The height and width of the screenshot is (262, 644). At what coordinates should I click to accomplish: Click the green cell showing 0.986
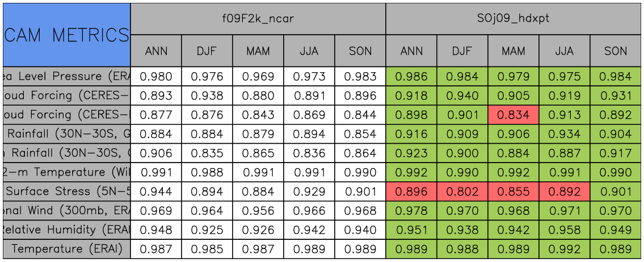point(411,76)
